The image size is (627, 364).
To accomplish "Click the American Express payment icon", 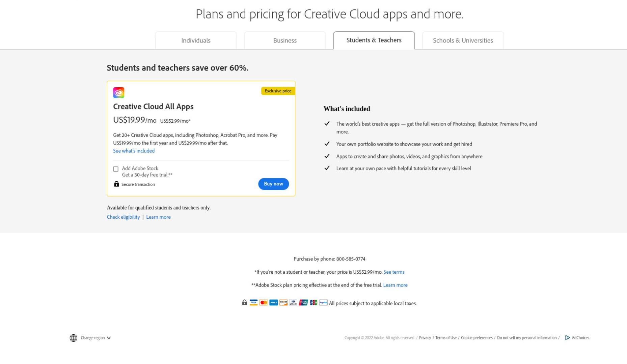I will (x=273, y=303).
